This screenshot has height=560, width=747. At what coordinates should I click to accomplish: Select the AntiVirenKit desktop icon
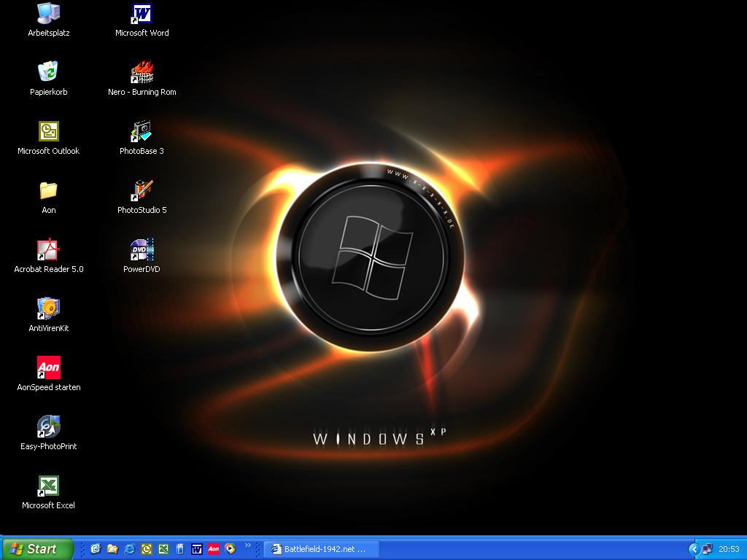49,315
